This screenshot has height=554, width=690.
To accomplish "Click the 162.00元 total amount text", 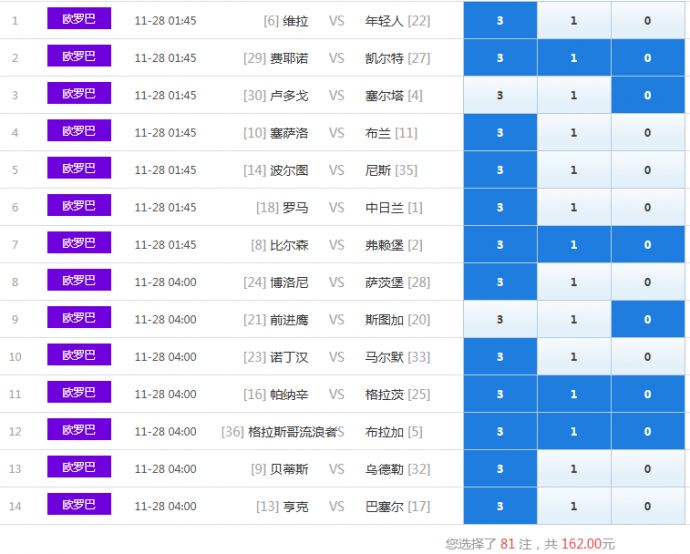I will click(x=587, y=544).
